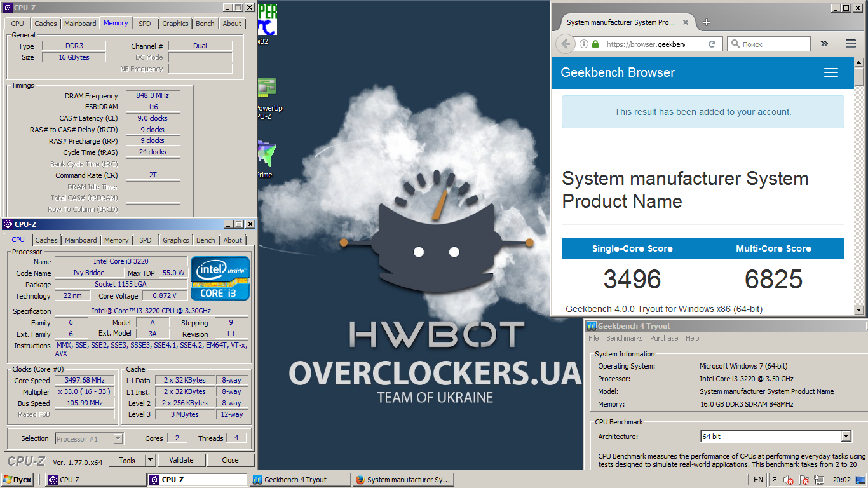Open the Geekbench Browser navigation hamburger icon
Image resolution: width=868 pixels, height=488 pixels.
tap(831, 72)
